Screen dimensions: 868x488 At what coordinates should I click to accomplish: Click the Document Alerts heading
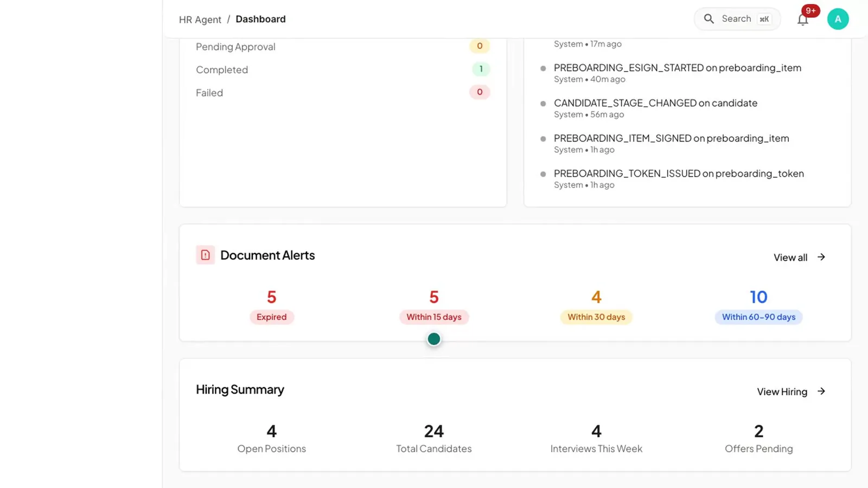(267, 255)
